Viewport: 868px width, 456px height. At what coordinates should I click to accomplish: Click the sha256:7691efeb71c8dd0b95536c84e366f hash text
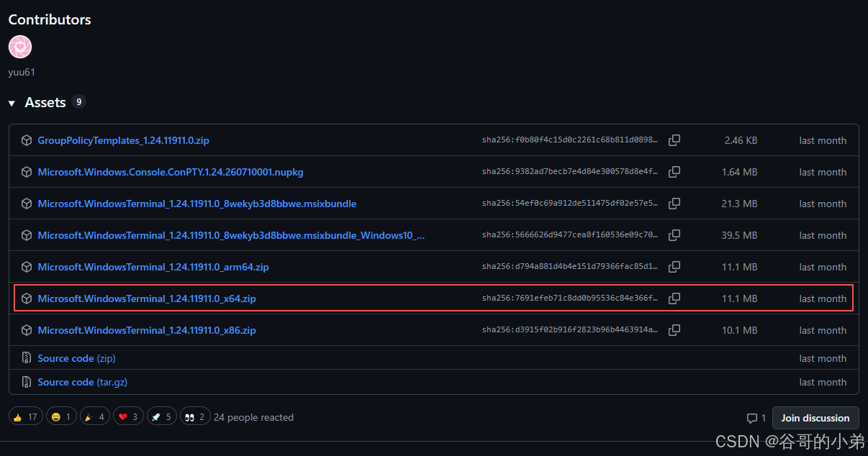[x=570, y=298]
